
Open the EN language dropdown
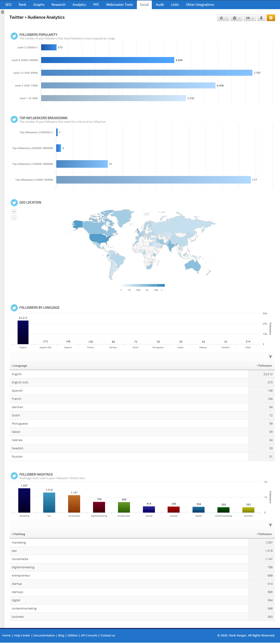point(250,18)
